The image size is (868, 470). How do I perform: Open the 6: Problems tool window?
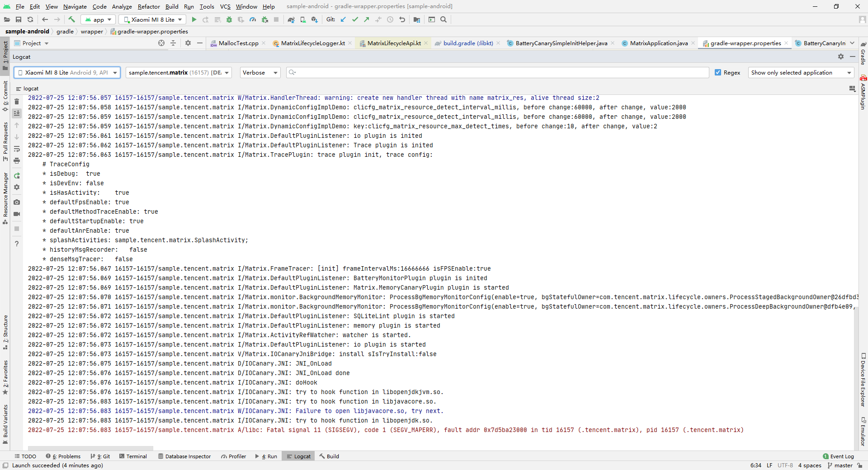click(x=63, y=456)
